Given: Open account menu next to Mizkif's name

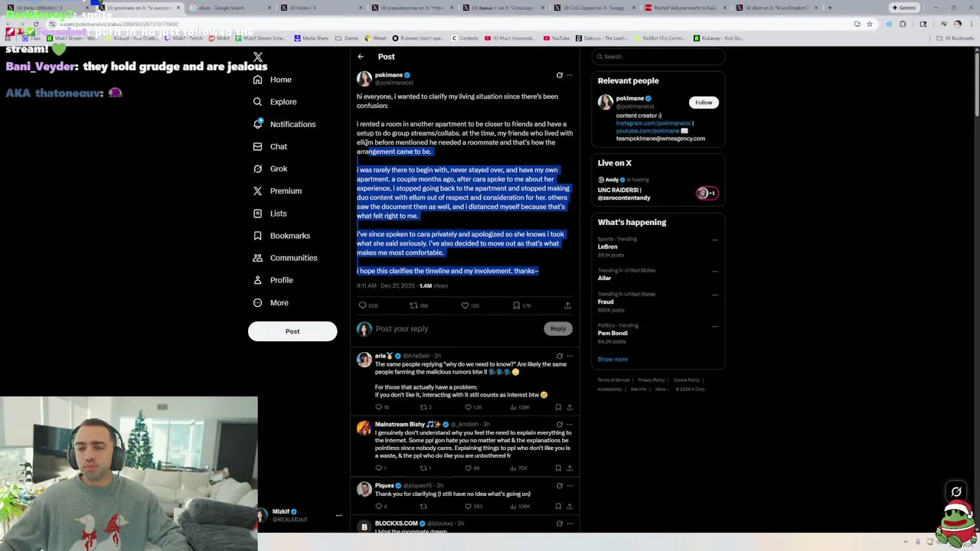Looking at the screenshot, I should [x=338, y=516].
